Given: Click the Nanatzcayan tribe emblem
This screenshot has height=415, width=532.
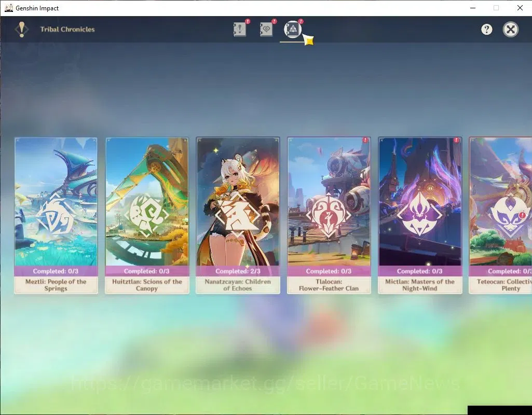Looking at the screenshot, I should pyautogui.click(x=238, y=215).
